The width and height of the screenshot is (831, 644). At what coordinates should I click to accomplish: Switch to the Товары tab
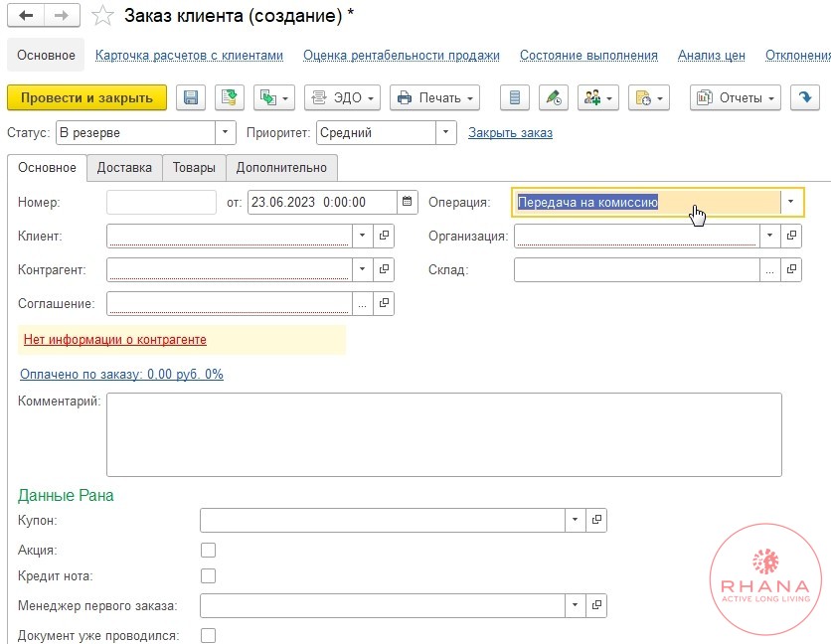click(x=194, y=168)
